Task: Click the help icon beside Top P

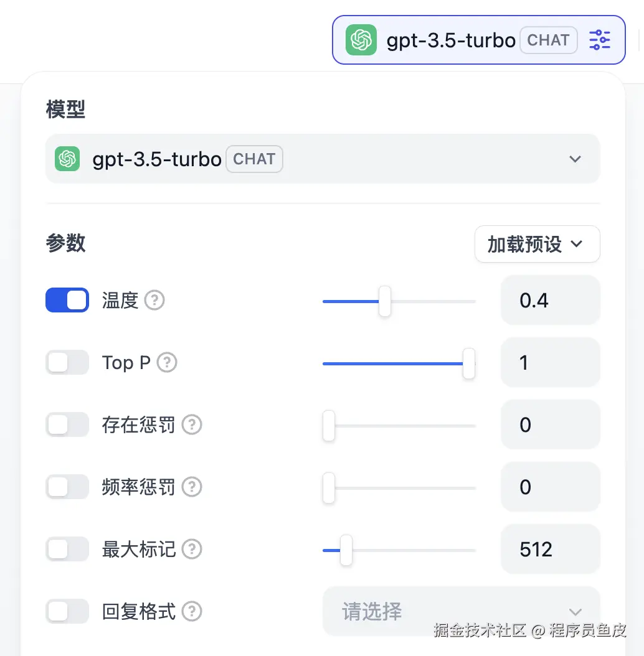Action: point(167,362)
